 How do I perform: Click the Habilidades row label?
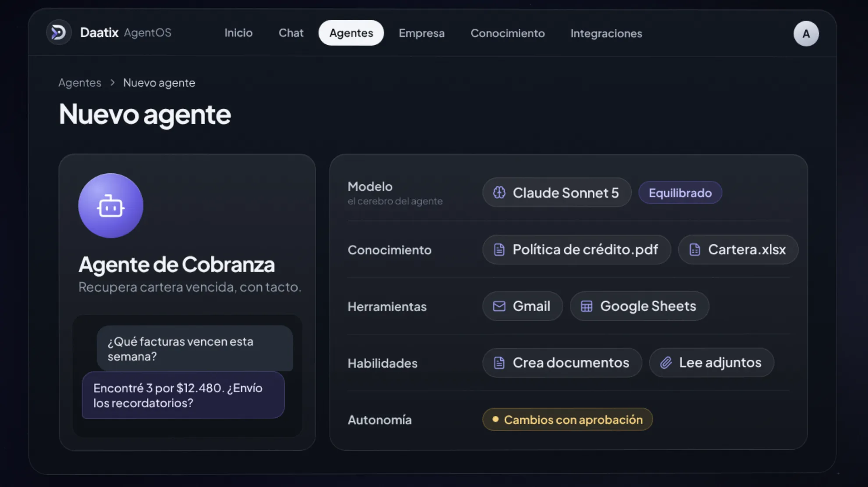(382, 363)
